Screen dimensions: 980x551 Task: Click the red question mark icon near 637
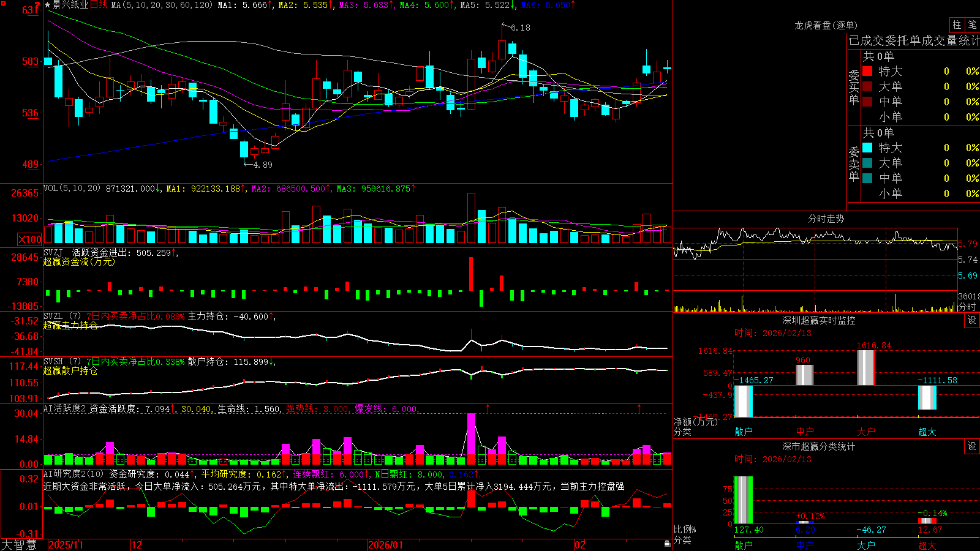coord(37,6)
